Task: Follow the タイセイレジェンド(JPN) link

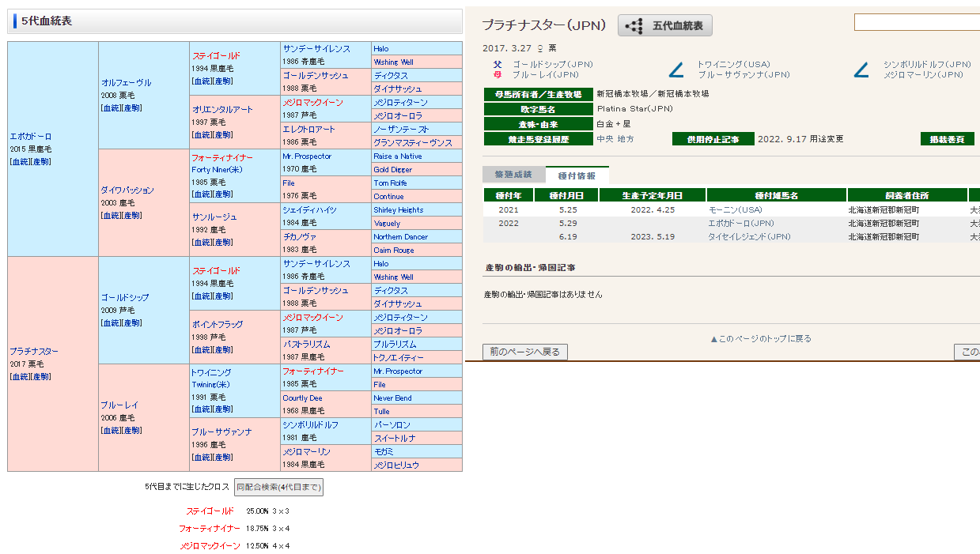Action: click(x=749, y=236)
